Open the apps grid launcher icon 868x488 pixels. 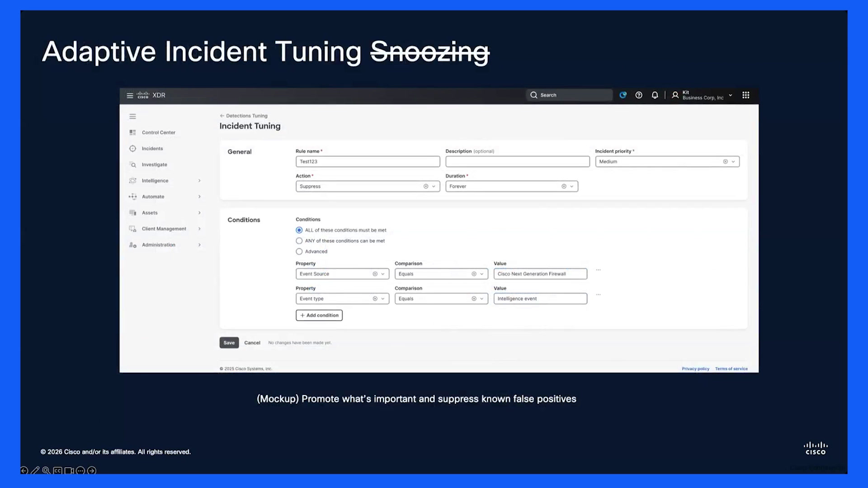(746, 95)
